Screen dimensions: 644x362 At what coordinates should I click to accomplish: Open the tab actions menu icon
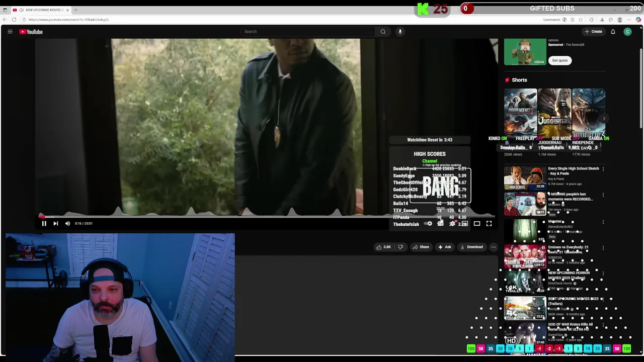click(5, 10)
